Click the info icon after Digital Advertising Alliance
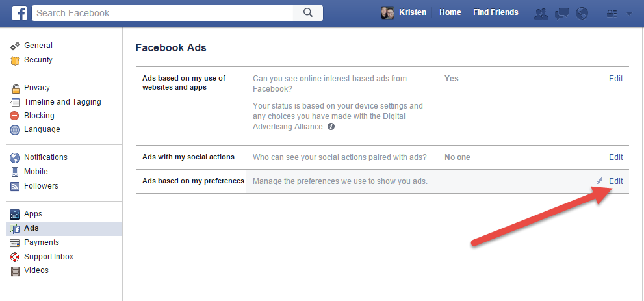This screenshot has height=301, width=644. (x=331, y=127)
